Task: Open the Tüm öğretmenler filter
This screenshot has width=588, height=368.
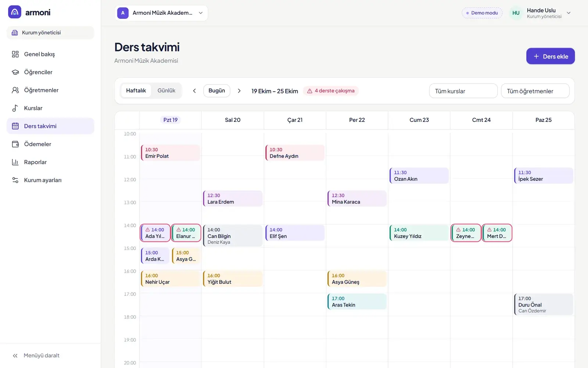Action: [535, 91]
